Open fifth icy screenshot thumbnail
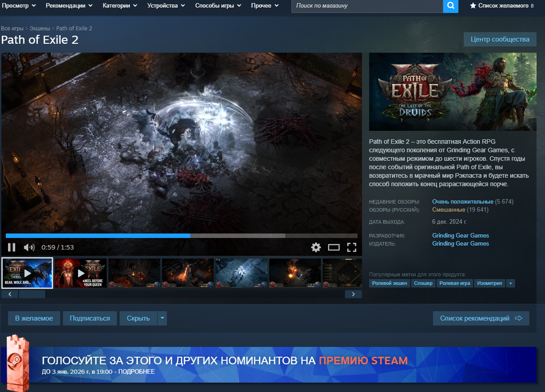Viewport: 545px width, 392px height. click(241, 273)
